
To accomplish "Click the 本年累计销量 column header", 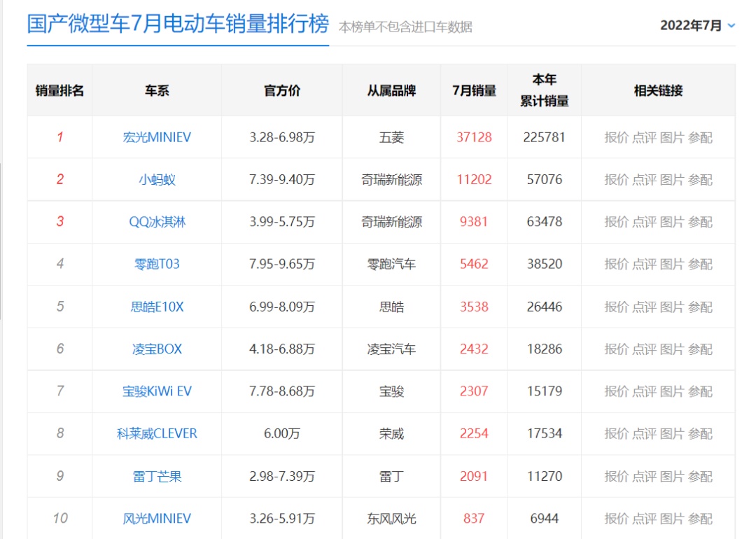I will coord(545,90).
